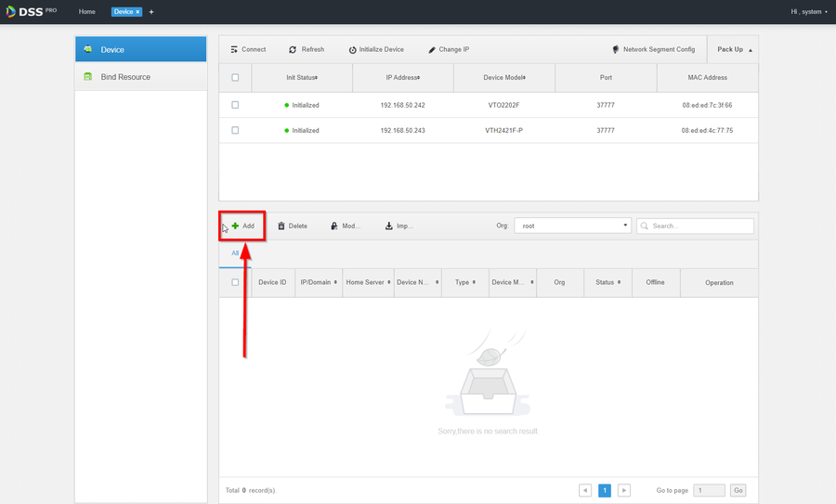Open the Home tab

pyautogui.click(x=87, y=12)
